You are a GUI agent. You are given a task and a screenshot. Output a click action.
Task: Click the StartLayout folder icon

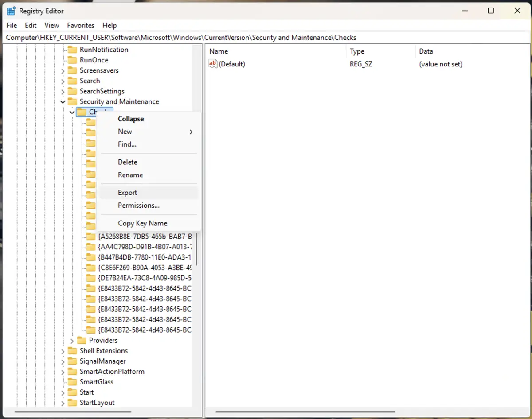click(x=72, y=403)
